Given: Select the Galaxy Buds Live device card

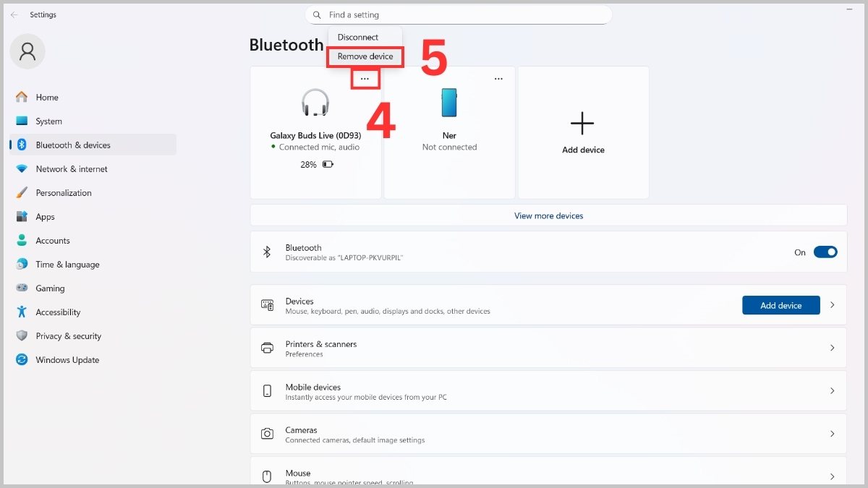Looking at the screenshot, I should [315, 132].
